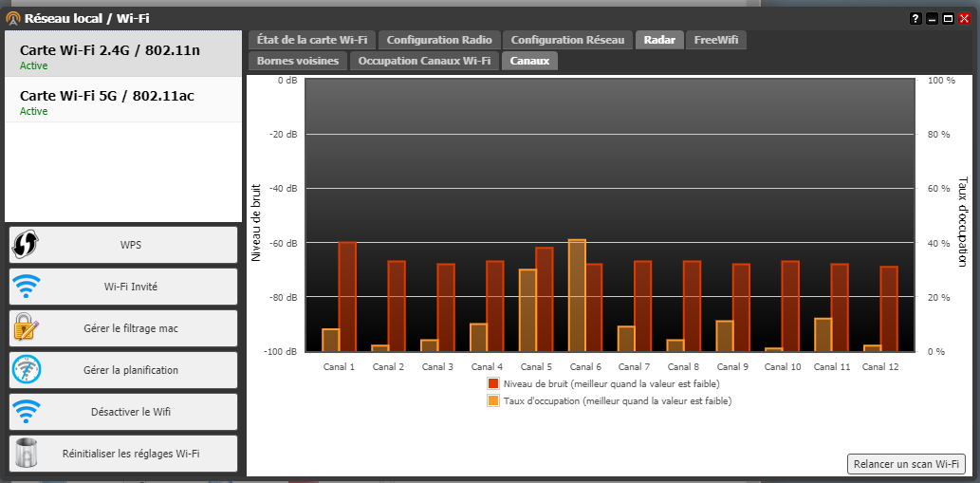
Task: Click the Canal 1 noise level bar
Action: [347, 296]
